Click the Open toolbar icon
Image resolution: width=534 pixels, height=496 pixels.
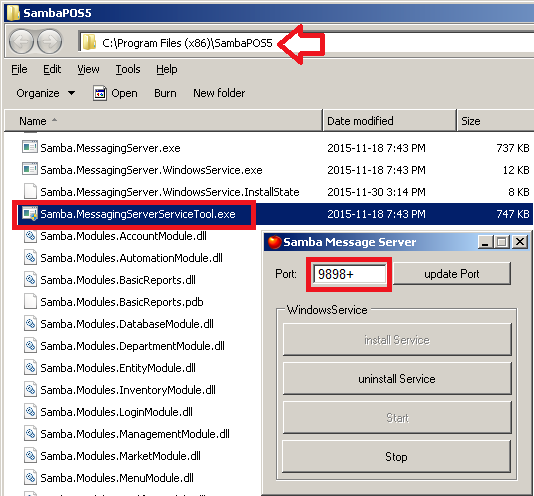[x=100, y=93]
